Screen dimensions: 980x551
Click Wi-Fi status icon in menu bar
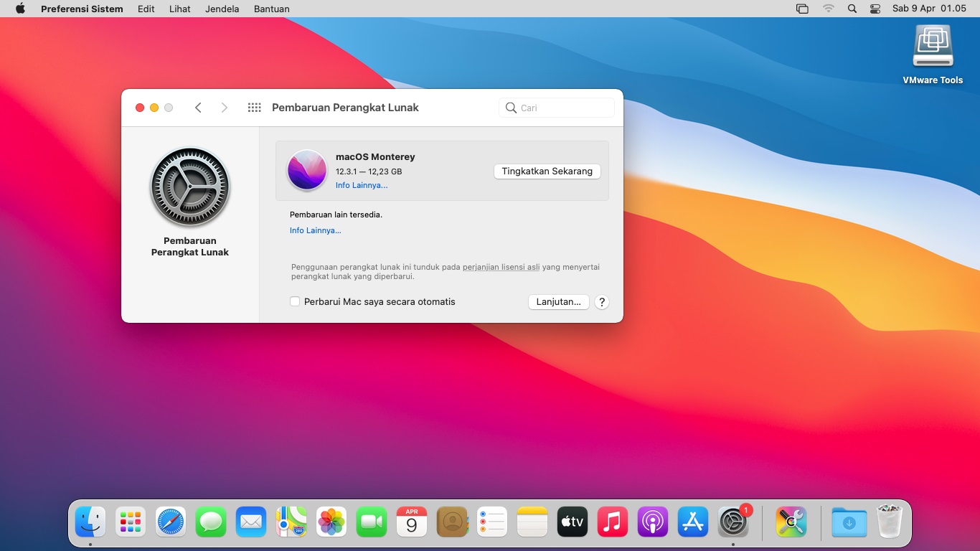829,9
